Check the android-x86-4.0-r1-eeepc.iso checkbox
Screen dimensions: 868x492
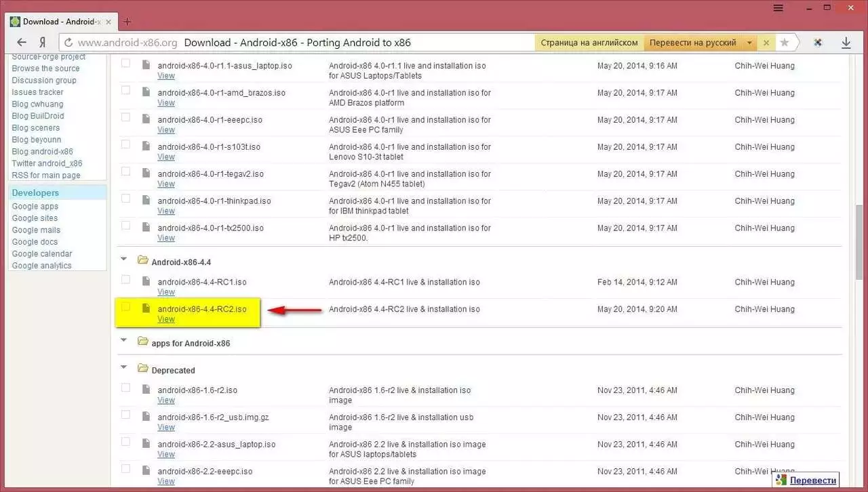(125, 117)
